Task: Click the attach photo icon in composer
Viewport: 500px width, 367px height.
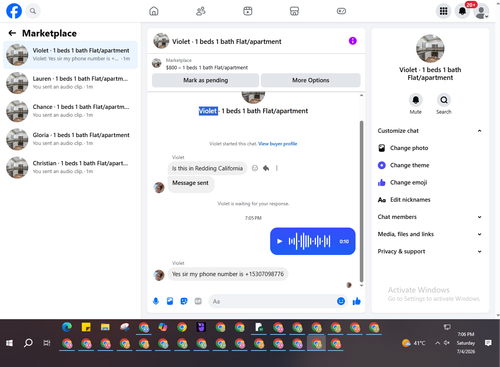Action: (170, 301)
